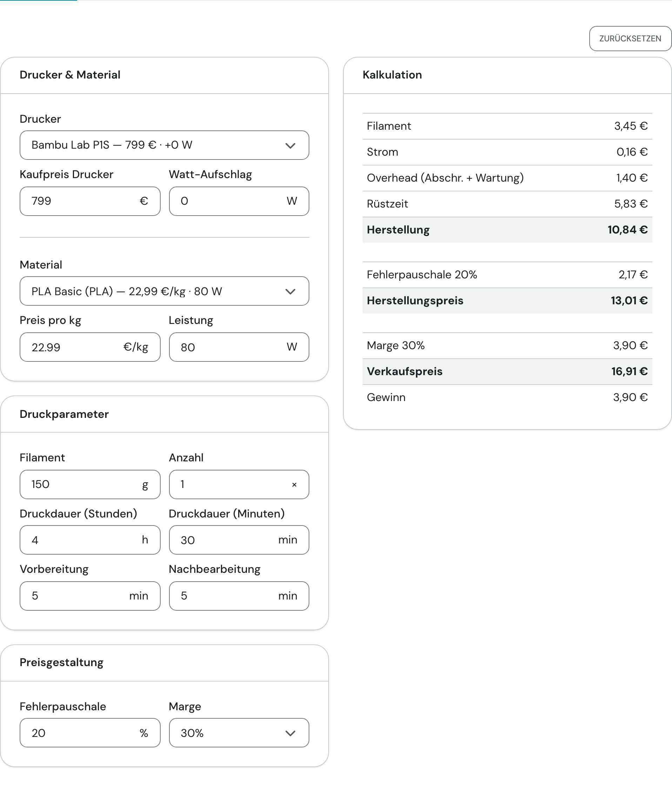
Task: Edit the Druckdauer (Minuten) input
Action: [239, 540]
